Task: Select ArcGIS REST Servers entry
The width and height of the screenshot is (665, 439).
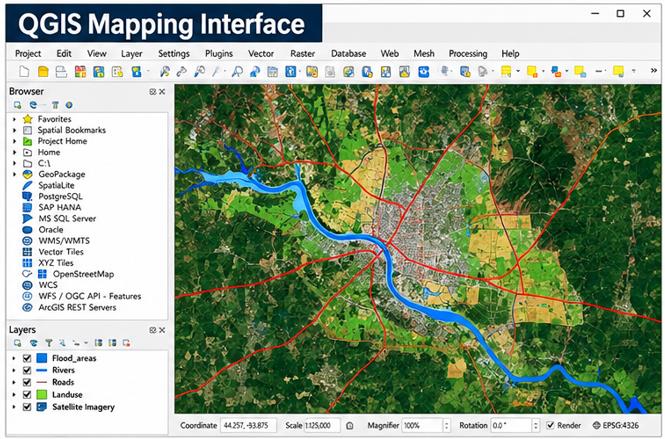Action: pos(77,308)
